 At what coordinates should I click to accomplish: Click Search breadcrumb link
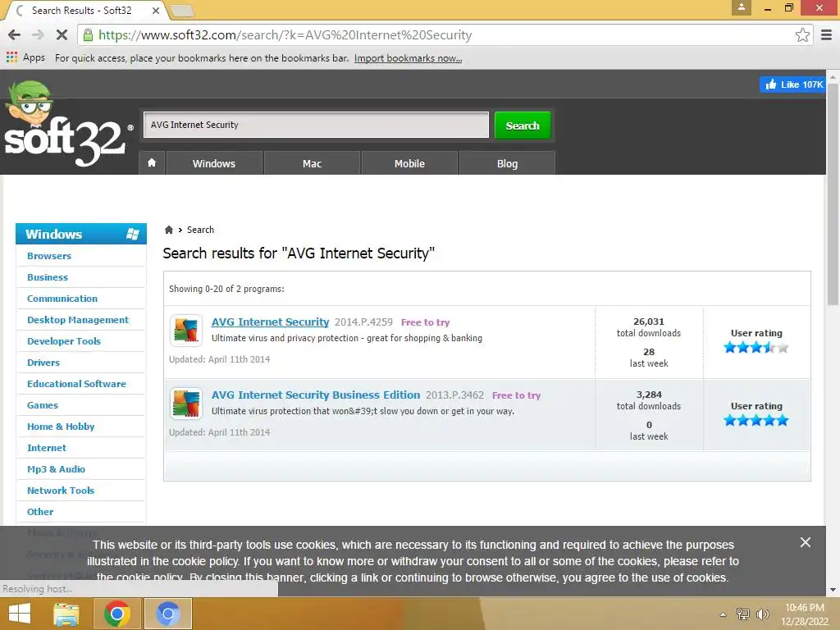(x=200, y=230)
